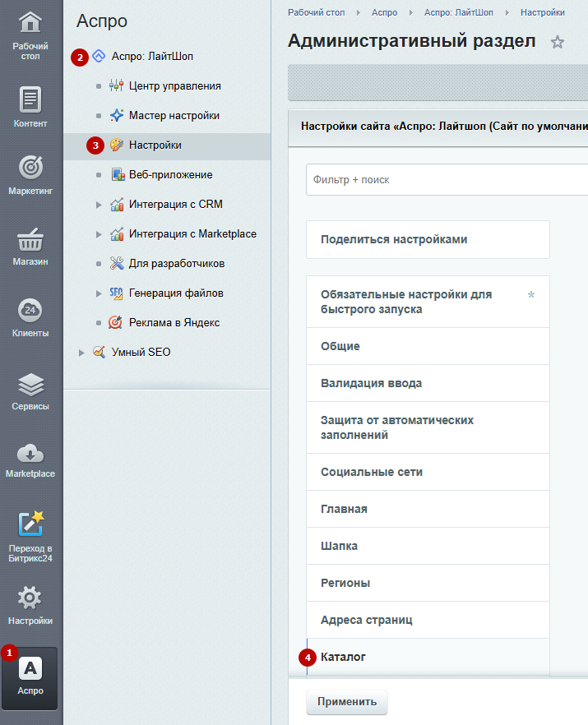Switch to the Регионы settings tab
The height and width of the screenshot is (725, 588).
[428, 583]
